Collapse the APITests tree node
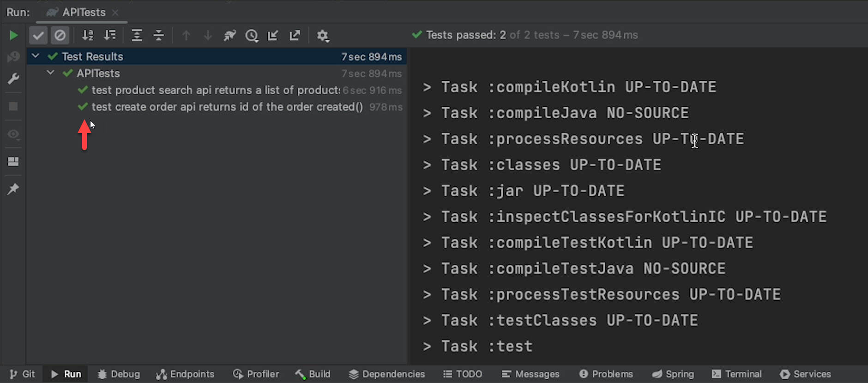 [x=51, y=73]
